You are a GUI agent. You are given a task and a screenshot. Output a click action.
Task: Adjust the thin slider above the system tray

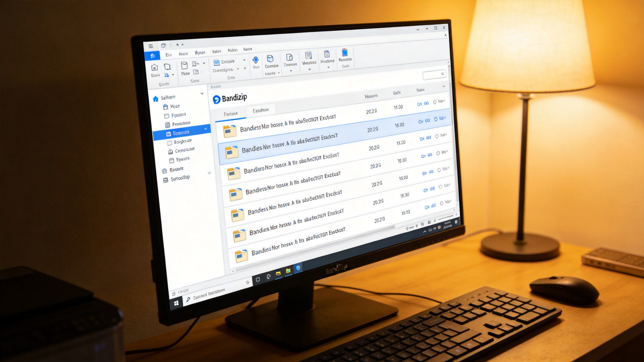(445, 218)
